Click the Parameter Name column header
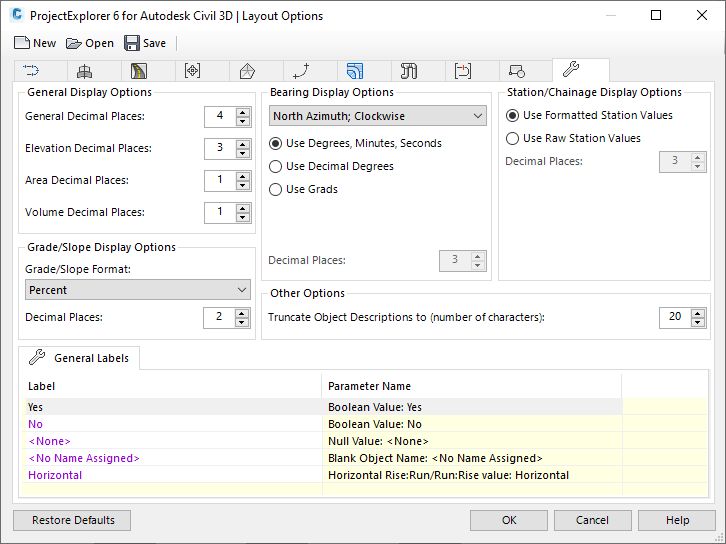 (x=472, y=386)
